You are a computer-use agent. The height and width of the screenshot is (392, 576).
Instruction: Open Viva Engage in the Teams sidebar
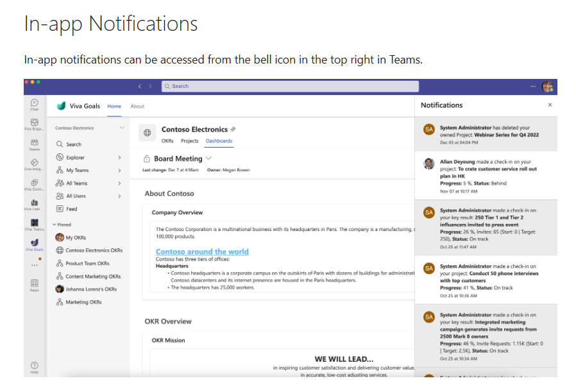click(x=34, y=124)
